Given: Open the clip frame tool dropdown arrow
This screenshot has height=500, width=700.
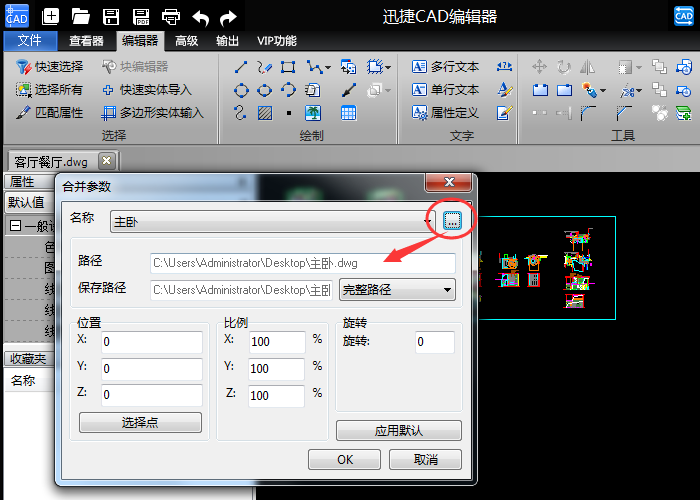Looking at the screenshot, I should pyautogui.click(x=388, y=67).
